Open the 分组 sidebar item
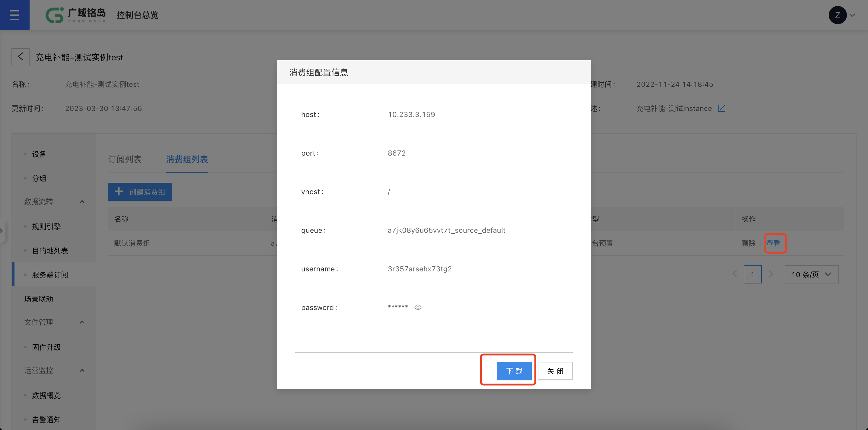The image size is (868, 430). [39, 179]
